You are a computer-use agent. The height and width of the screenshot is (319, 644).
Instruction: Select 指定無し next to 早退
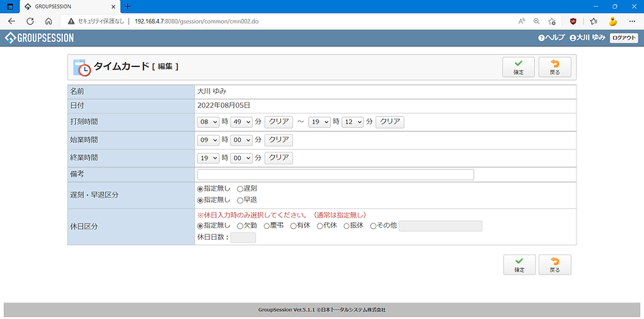coord(201,200)
